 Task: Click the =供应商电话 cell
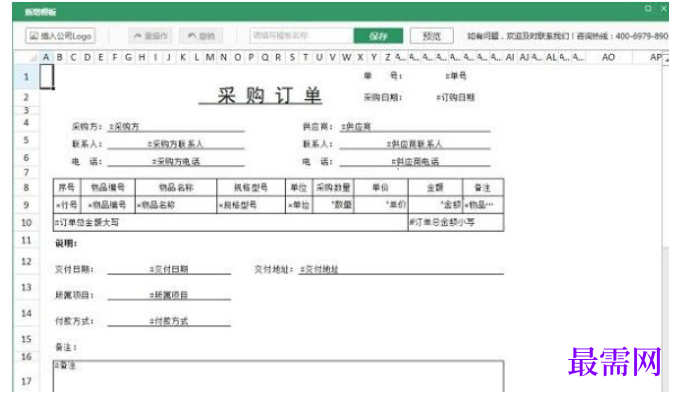415,161
